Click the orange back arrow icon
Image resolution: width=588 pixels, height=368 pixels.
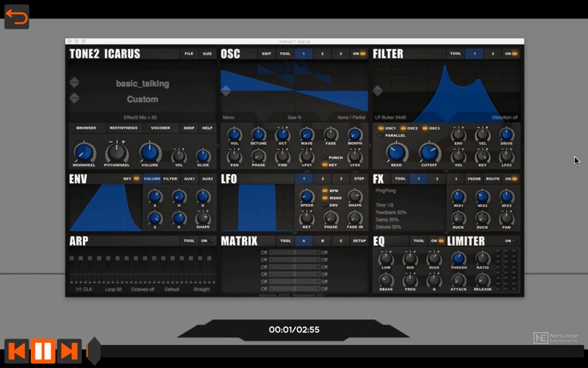point(16,17)
